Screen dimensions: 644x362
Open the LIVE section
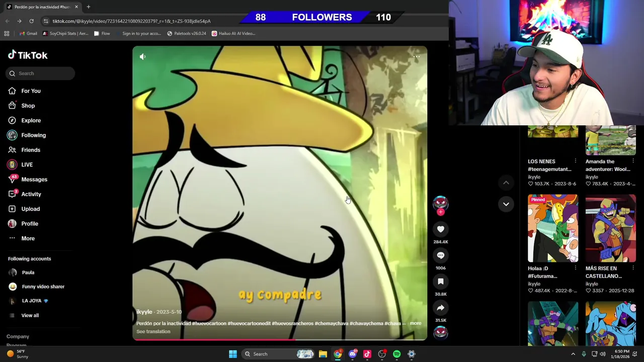(27, 165)
